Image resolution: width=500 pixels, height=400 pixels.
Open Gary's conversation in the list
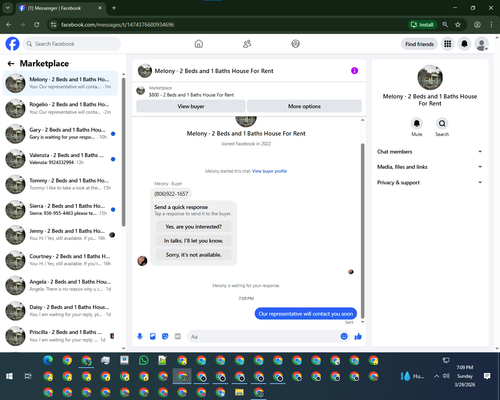(x=60, y=134)
